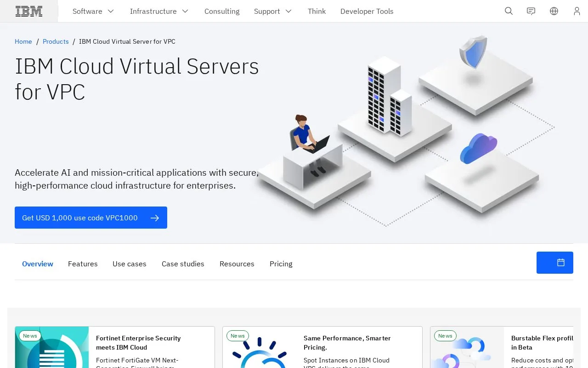Open the Fortinet Enterprise Security news card title
Viewport: 588px width, 368px height.
pyautogui.click(x=138, y=343)
